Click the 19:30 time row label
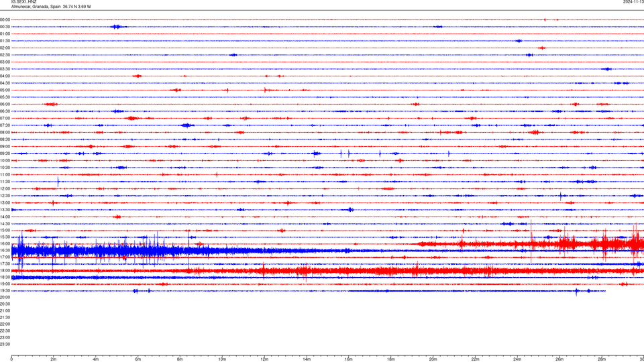 pos(5,290)
